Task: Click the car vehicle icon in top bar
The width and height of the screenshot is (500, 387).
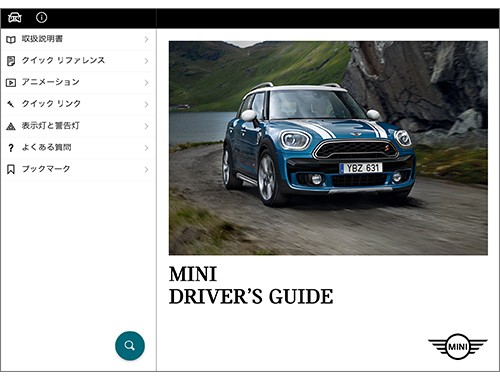Action: (15, 17)
